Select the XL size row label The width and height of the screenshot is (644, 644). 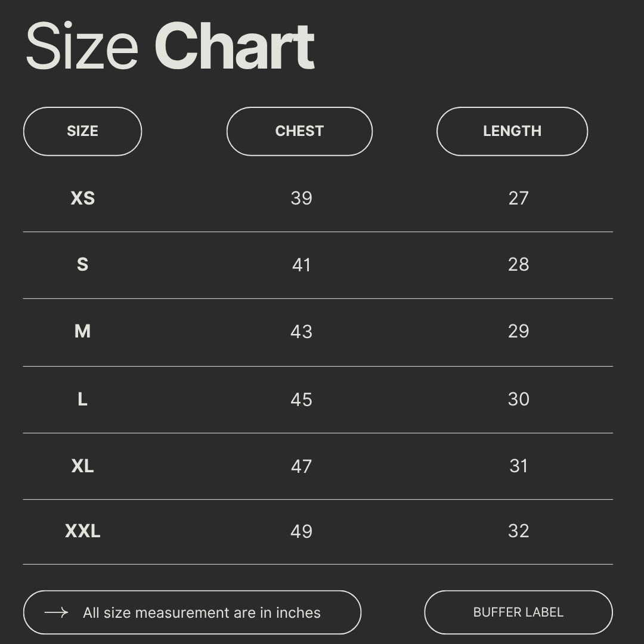coord(82,466)
